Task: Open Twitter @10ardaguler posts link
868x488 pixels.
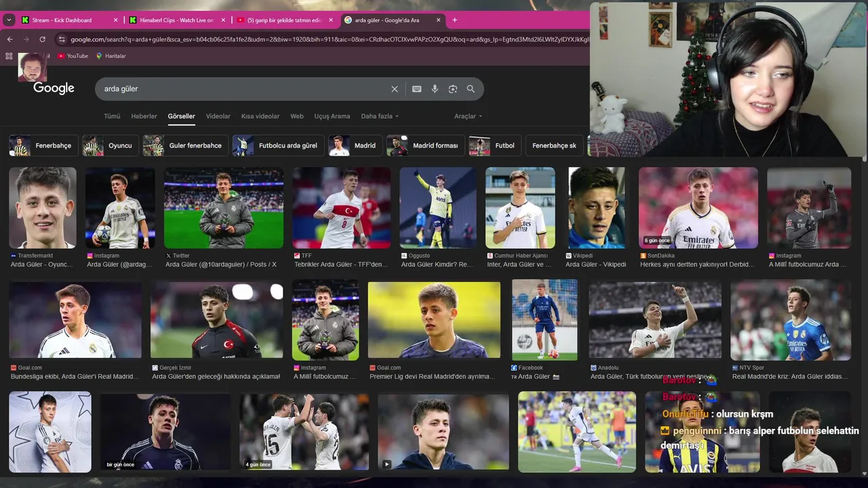Action: tap(221, 264)
